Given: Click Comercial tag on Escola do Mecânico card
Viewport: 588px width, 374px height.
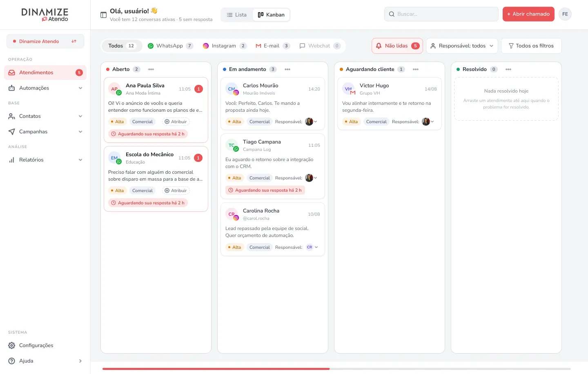Looking at the screenshot, I should pos(143,190).
